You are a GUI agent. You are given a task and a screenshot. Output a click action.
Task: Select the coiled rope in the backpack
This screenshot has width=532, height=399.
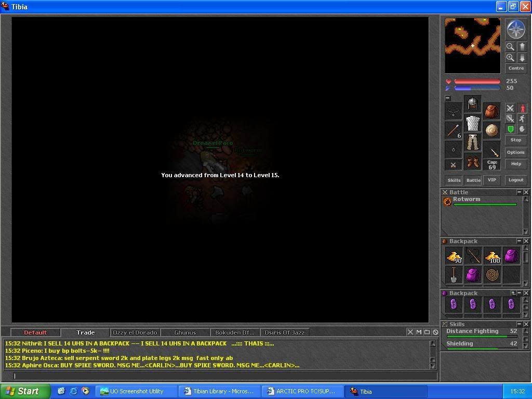coord(493,275)
